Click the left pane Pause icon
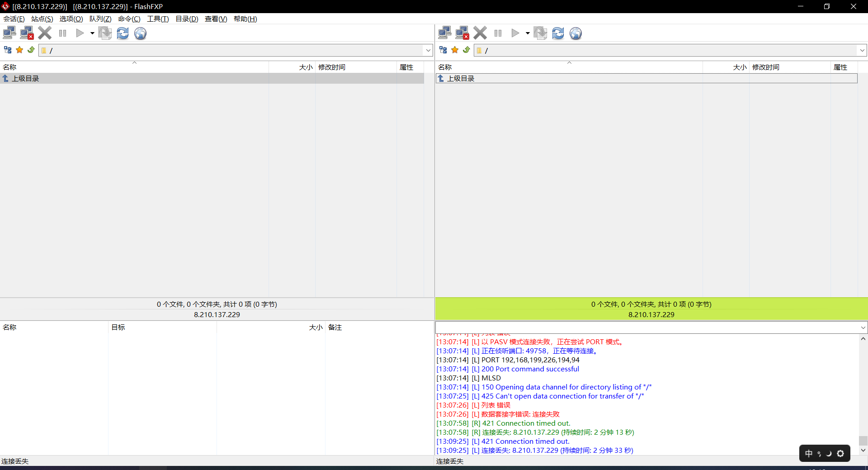This screenshot has width=868, height=470. [62, 33]
